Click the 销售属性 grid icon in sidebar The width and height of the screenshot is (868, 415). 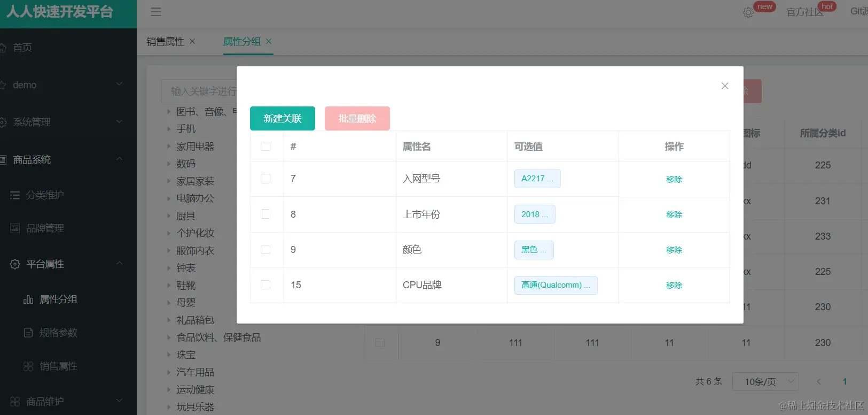[28, 366]
